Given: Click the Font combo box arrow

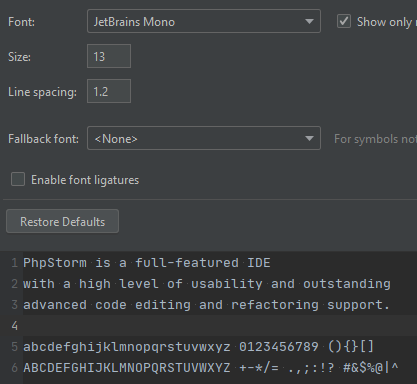Looking at the screenshot, I should 309,22.
